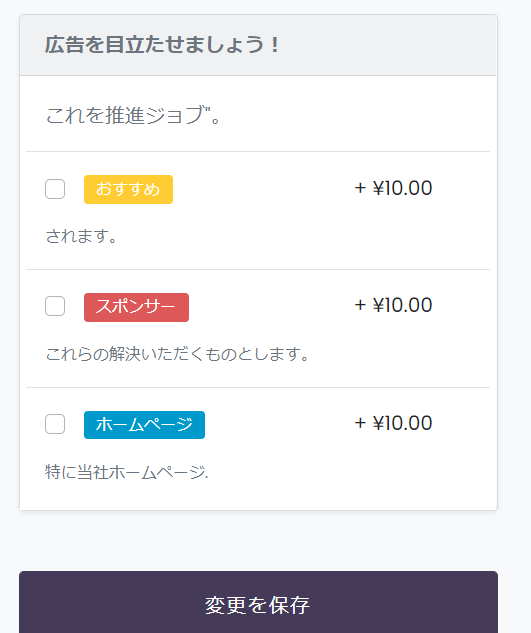The width and height of the screenshot is (531, 633).
Task: Click the yellow おすすめ badge
Action: [x=128, y=189]
